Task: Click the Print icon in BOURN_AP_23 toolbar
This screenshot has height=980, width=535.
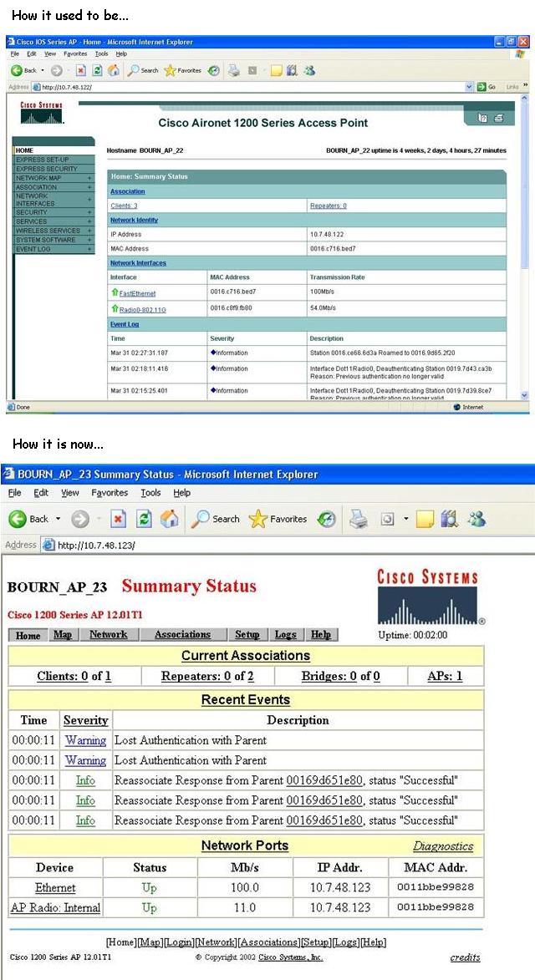Action: coord(359,519)
